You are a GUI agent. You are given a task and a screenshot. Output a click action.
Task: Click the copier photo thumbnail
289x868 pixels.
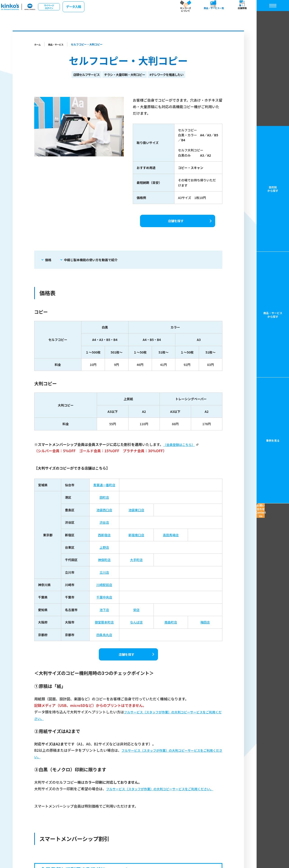point(79,127)
